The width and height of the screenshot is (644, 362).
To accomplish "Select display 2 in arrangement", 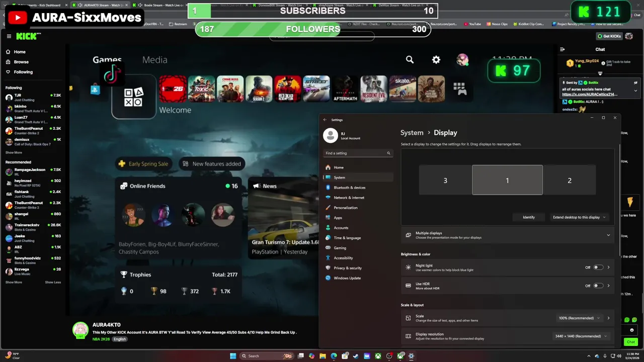I will [570, 180].
